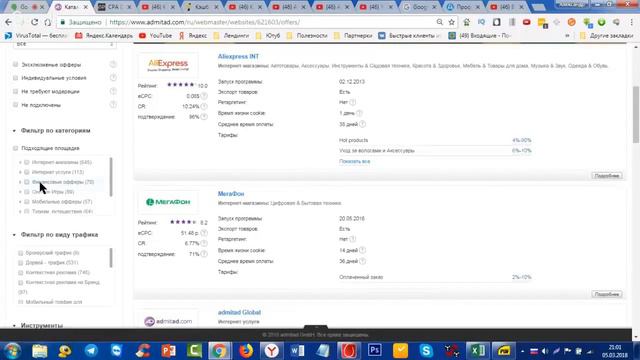
Task: Open Microsoft Word from the taskbar
Action: pos(298,351)
